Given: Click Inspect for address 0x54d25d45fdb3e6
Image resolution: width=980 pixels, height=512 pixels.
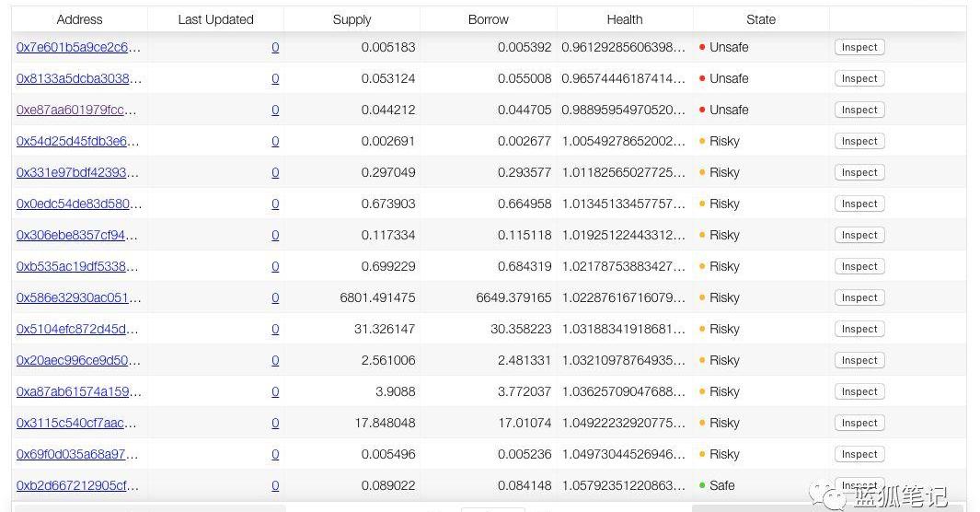Looking at the screenshot, I should [859, 141].
